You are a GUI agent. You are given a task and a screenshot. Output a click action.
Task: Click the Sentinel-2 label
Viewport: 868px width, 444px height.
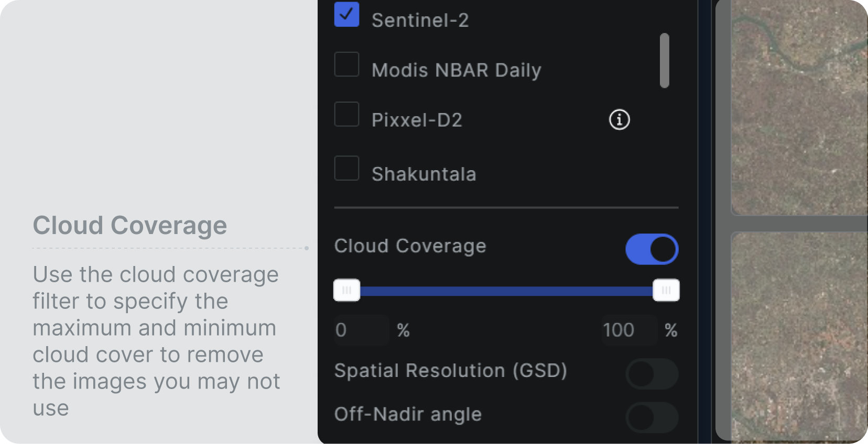[420, 20]
